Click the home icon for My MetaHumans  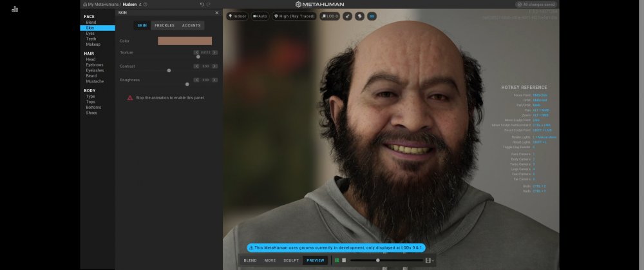85,4
